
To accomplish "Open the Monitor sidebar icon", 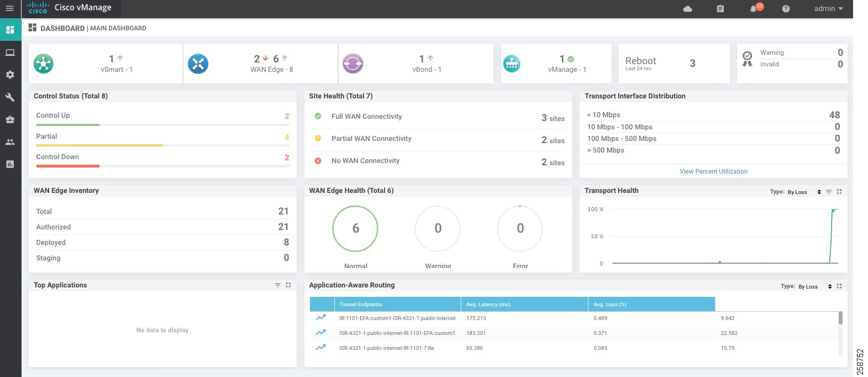I will [10, 53].
